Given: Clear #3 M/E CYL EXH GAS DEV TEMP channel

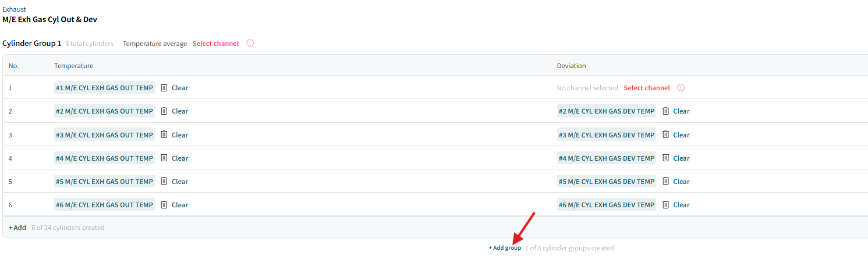Looking at the screenshot, I should click(x=681, y=134).
